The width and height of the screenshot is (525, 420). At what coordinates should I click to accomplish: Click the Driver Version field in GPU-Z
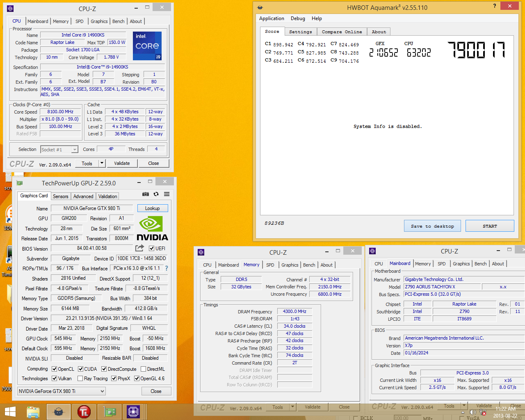pos(109,318)
